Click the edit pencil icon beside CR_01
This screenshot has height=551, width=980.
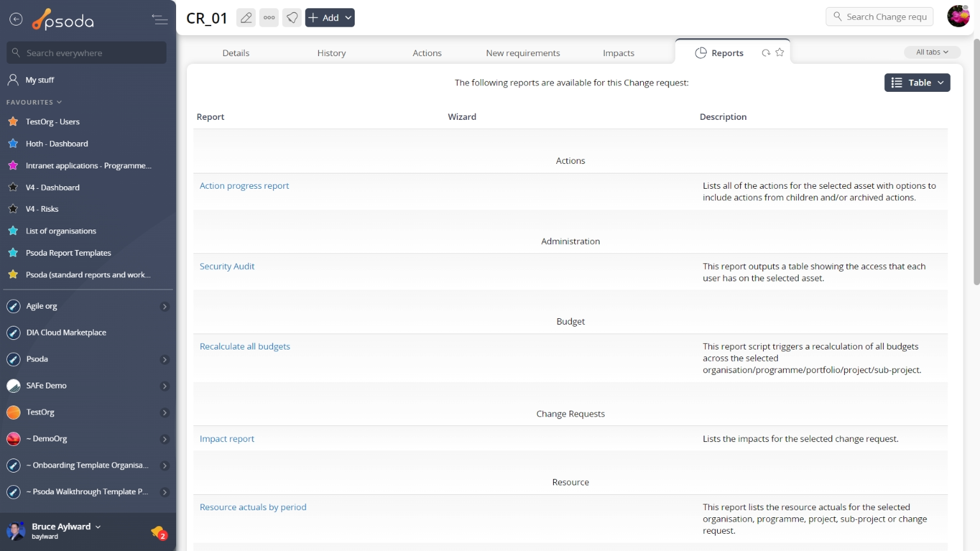point(246,18)
